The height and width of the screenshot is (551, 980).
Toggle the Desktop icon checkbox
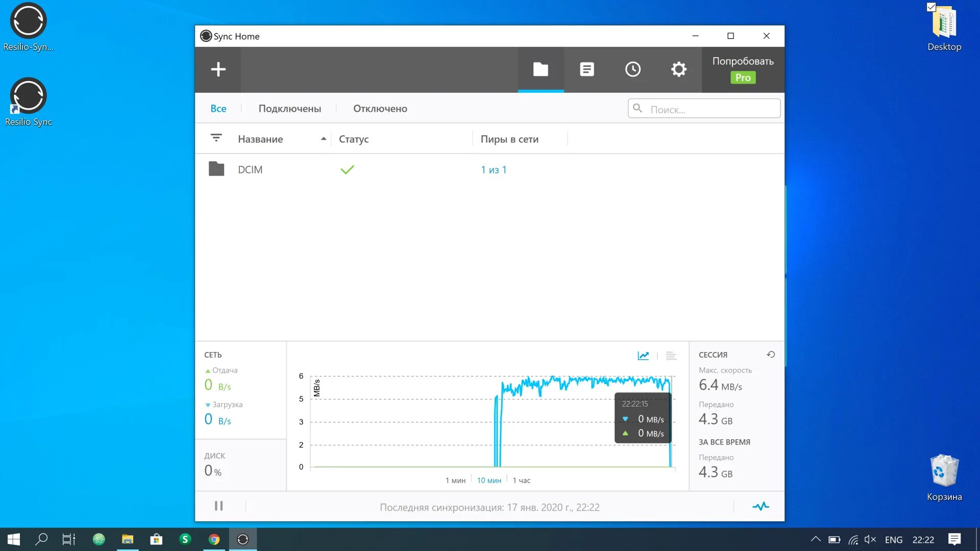[932, 7]
